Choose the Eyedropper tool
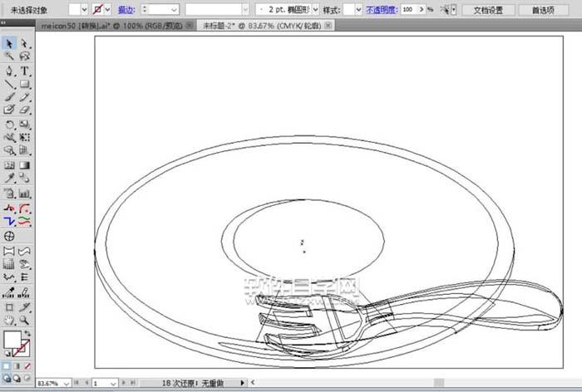582x392 pixels. pos(9,179)
